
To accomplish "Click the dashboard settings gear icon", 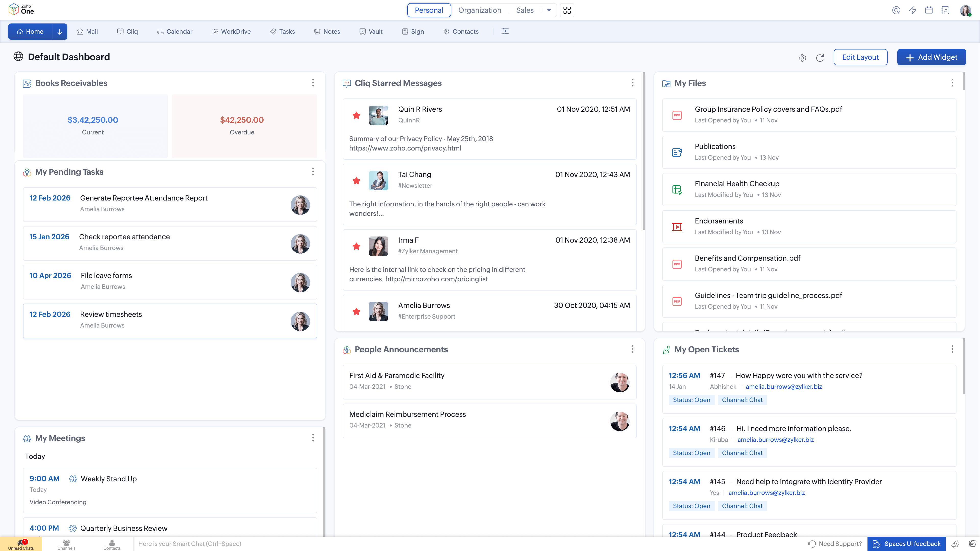I will coord(802,58).
